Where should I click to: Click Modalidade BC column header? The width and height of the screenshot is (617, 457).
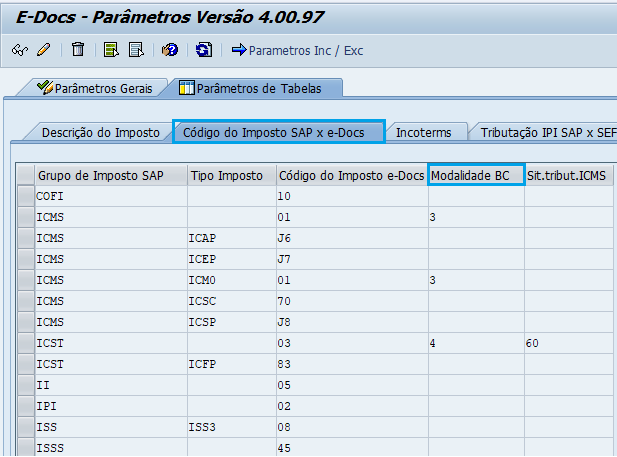pyautogui.click(x=476, y=175)
